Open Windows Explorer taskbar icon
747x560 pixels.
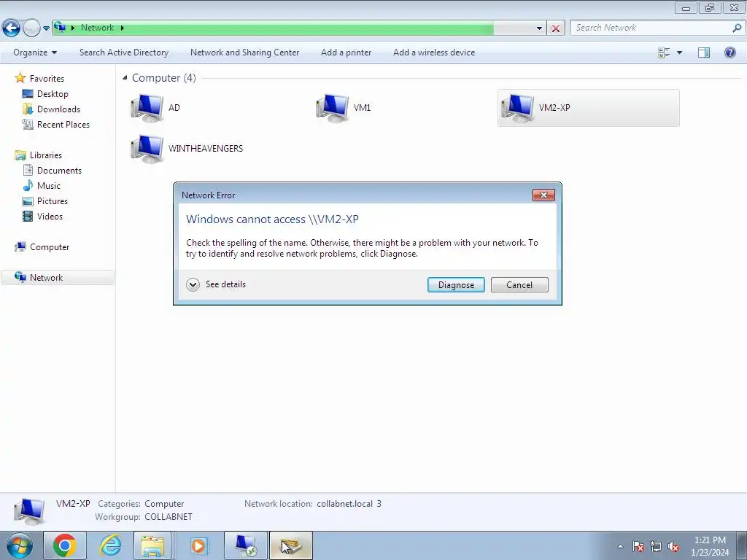coord(152,545)
